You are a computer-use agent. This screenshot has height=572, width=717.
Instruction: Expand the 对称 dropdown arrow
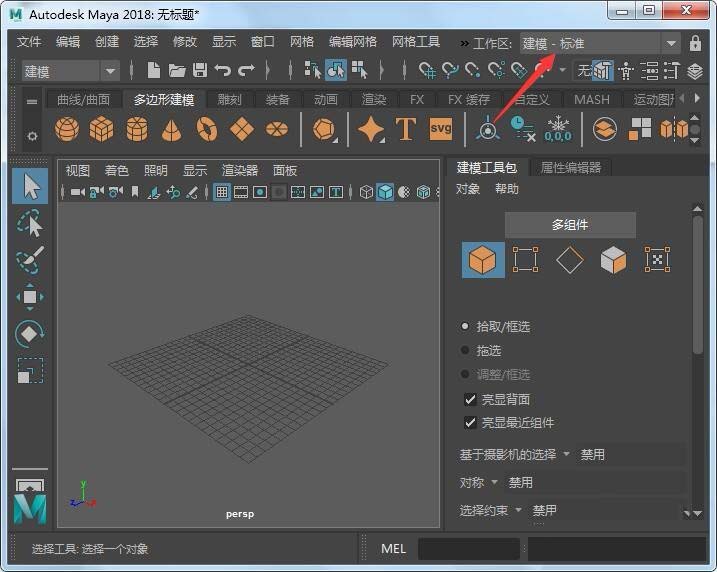pyautogui.click(x=494, y=482)
